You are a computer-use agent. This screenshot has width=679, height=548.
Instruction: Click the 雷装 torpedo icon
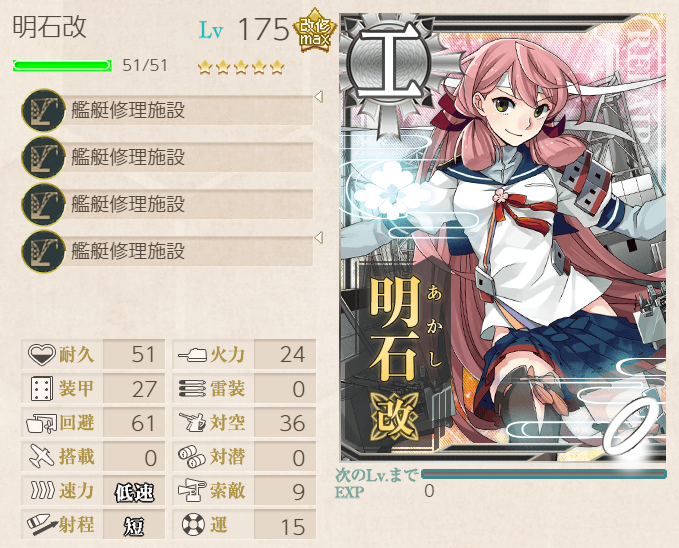coord(192,389)
